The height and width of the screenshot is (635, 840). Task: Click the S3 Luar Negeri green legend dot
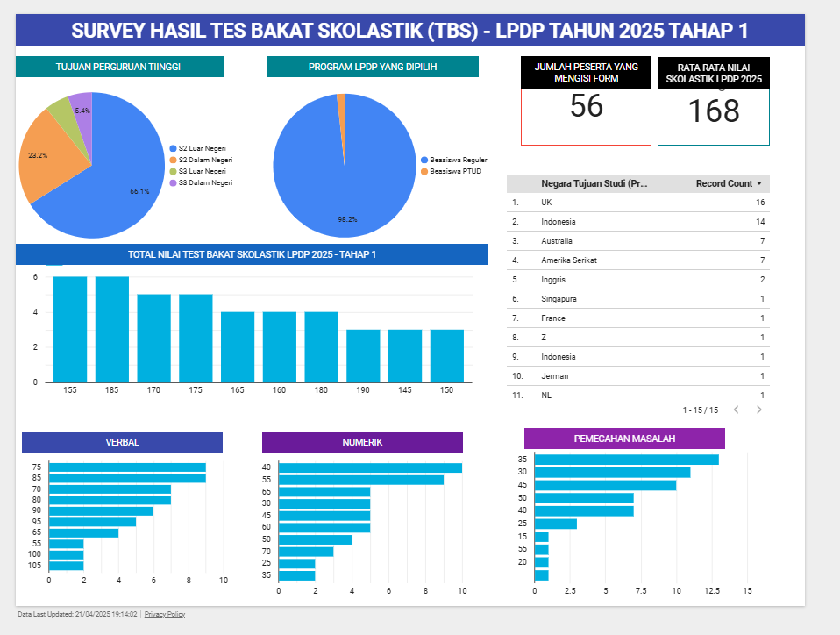[173, 172]
